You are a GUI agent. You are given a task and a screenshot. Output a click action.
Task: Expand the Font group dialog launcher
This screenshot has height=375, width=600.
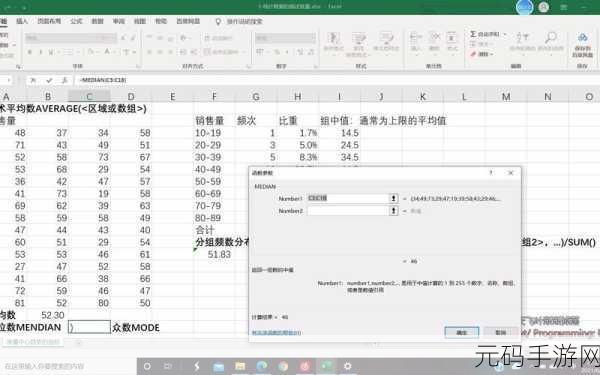[138, 67]
